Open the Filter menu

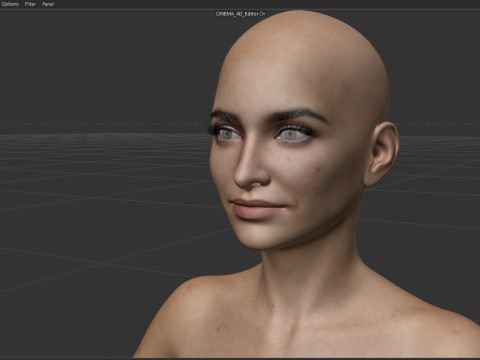click(x=30, y=4)
